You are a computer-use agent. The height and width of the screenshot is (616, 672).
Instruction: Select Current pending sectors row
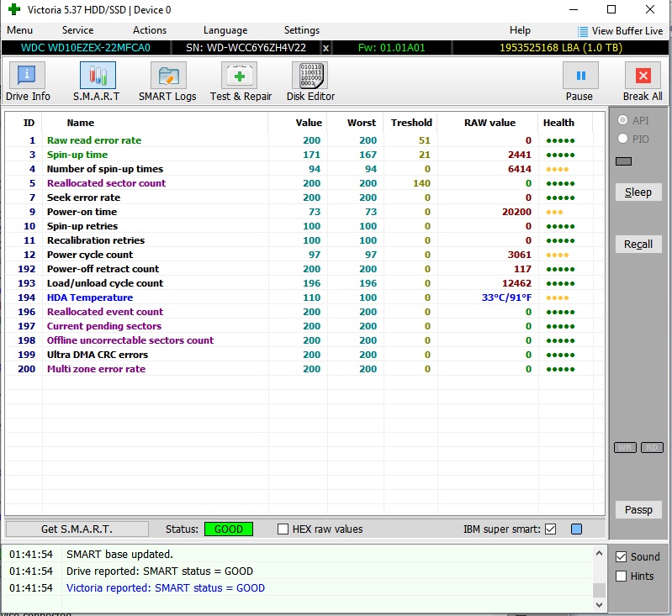[304, 325]
